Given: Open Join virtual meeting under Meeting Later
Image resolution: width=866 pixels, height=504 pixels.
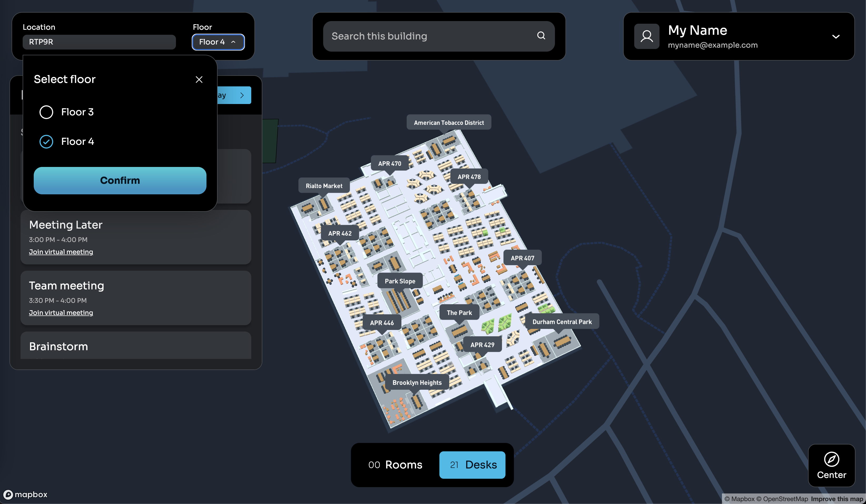Looking at the screenshot, I should coord(61,251).
